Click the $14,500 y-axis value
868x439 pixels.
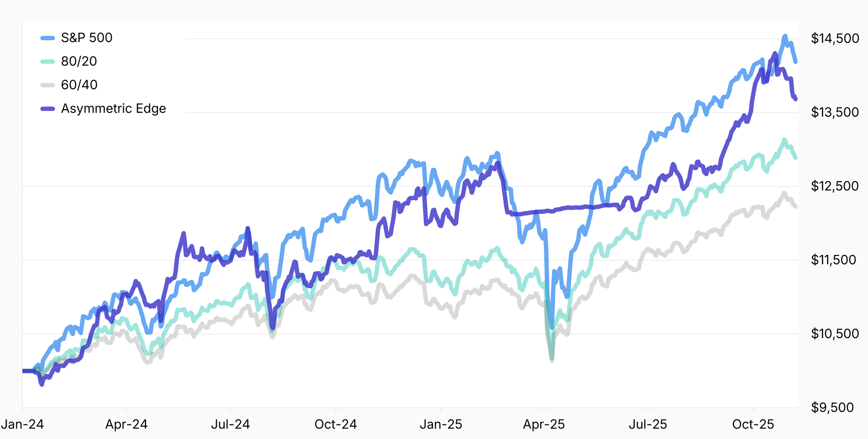[835, 39]
